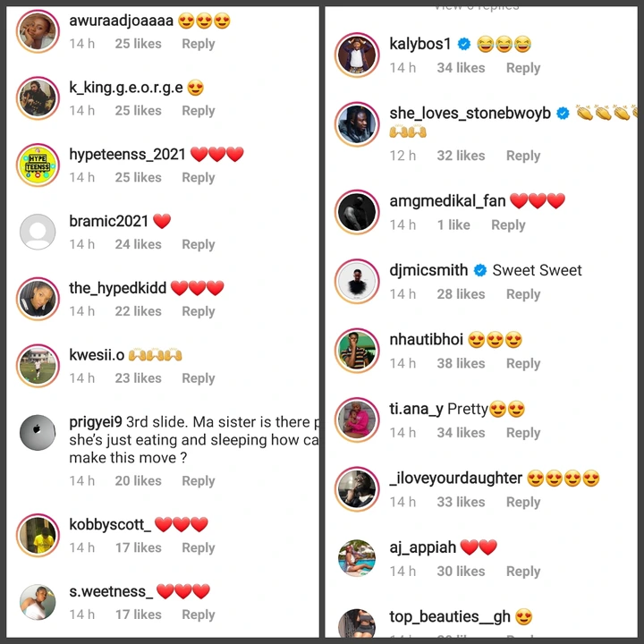This screenshot has height=644, width=644.
Task: Open nhautibhoi's profile picture
Action: point(357,351)
